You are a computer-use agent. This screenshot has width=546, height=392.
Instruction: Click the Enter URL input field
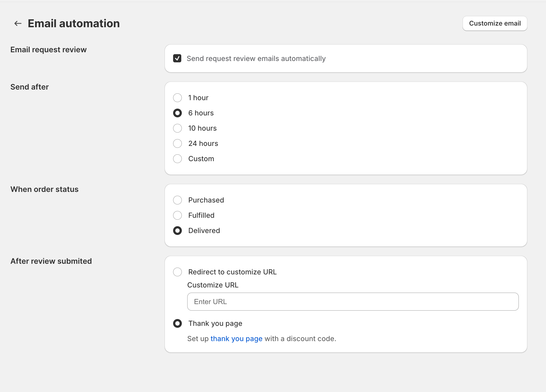click(x=353, y=302)
